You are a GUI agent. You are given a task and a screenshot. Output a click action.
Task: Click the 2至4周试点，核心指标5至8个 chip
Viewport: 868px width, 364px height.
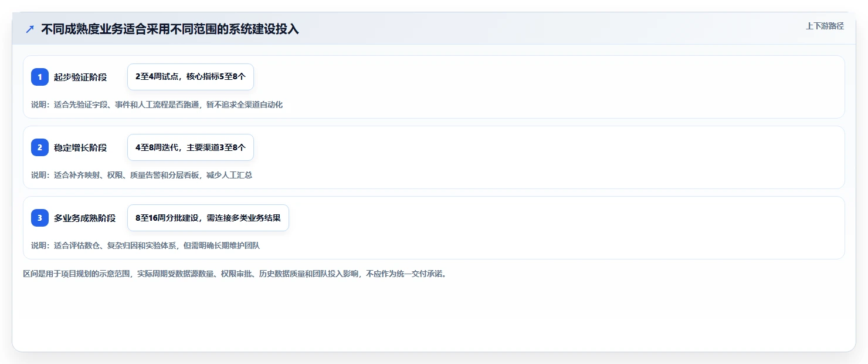[191, 77]
